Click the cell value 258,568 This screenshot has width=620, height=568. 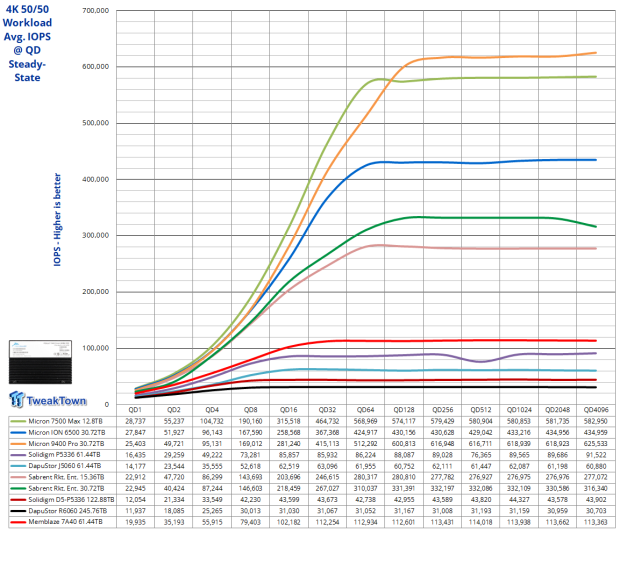click(x=289, y=433)
